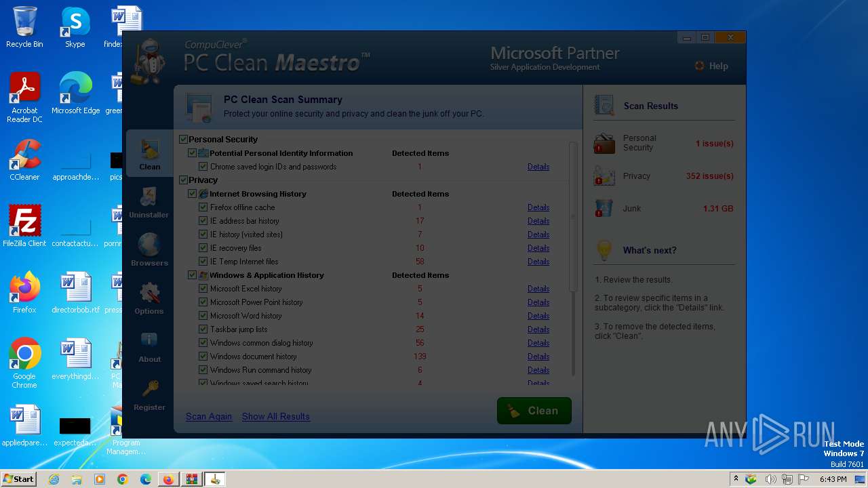Click the volume icon in system tray
Screen dimensions: 868x488
click(x=770, y=479)
